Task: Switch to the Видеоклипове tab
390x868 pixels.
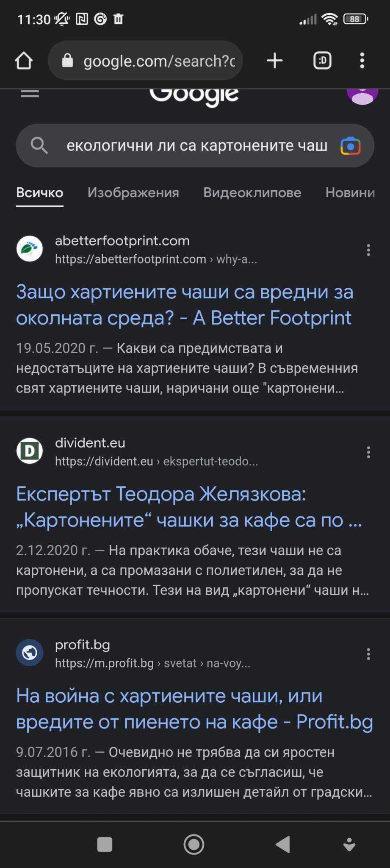Action: 252,193
